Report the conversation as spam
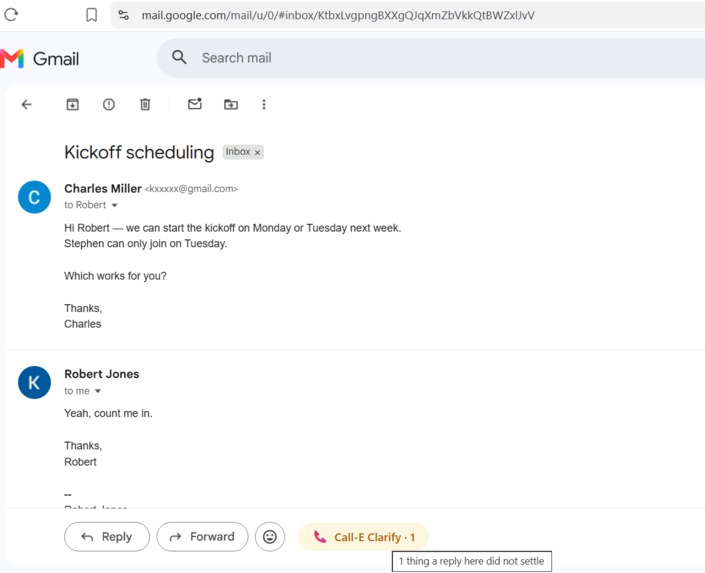This screenshot has width=705, height=573. (x=109, y=104)
